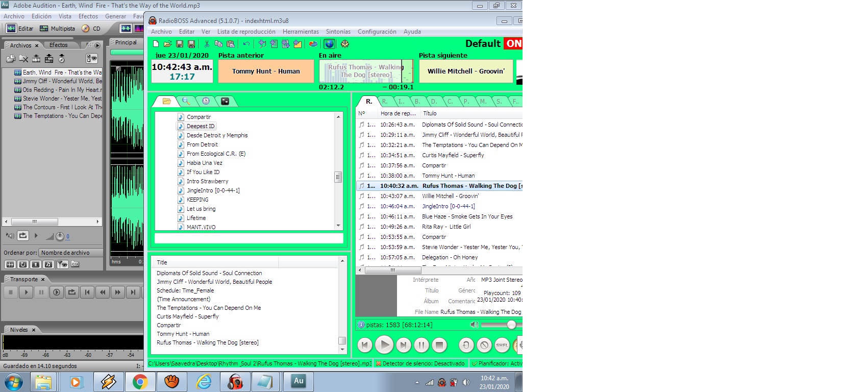Click the Pista anterior Tommy Hunt - Human box
Screen dimensions: 868x392
[266, 71]
